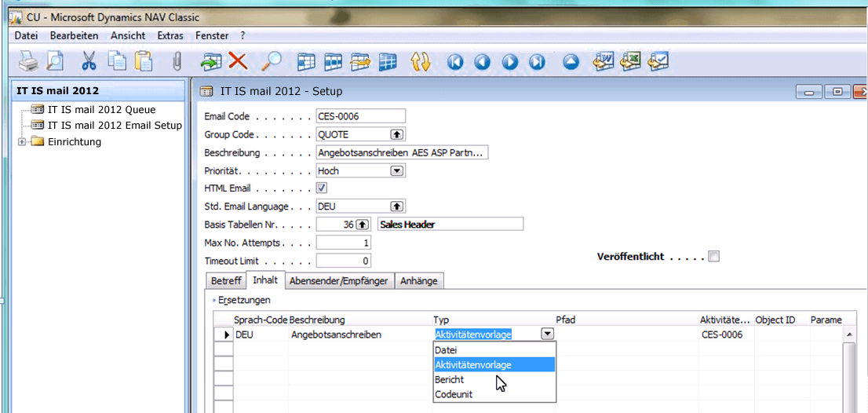Click the blue up-arrow List icon
The width and height of the screenshot is (868, 413).
pos(571,61)
